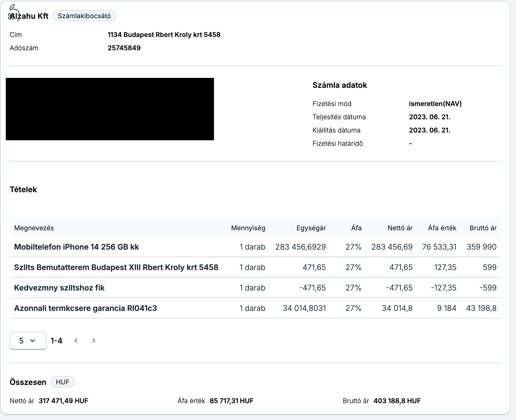
Task: Go to previous page of items
Action: [76, 340]
